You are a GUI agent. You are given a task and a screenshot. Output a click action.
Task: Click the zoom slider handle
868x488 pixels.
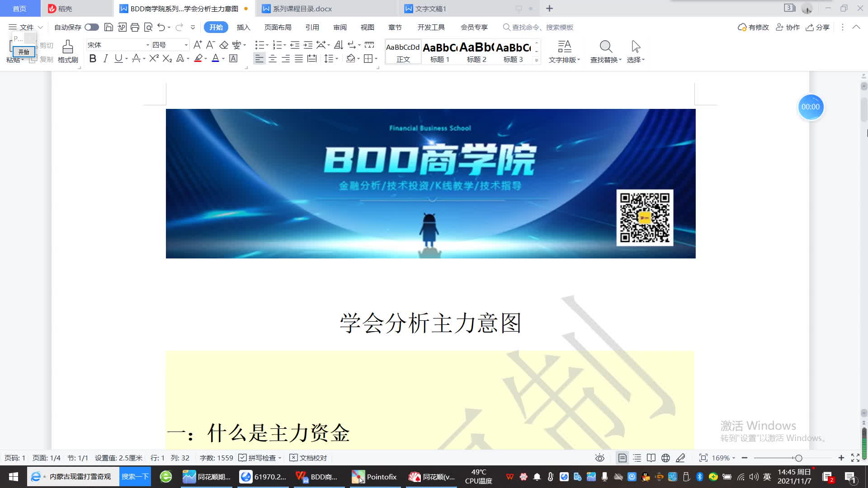pyautogui.click(x=799, y=458)
